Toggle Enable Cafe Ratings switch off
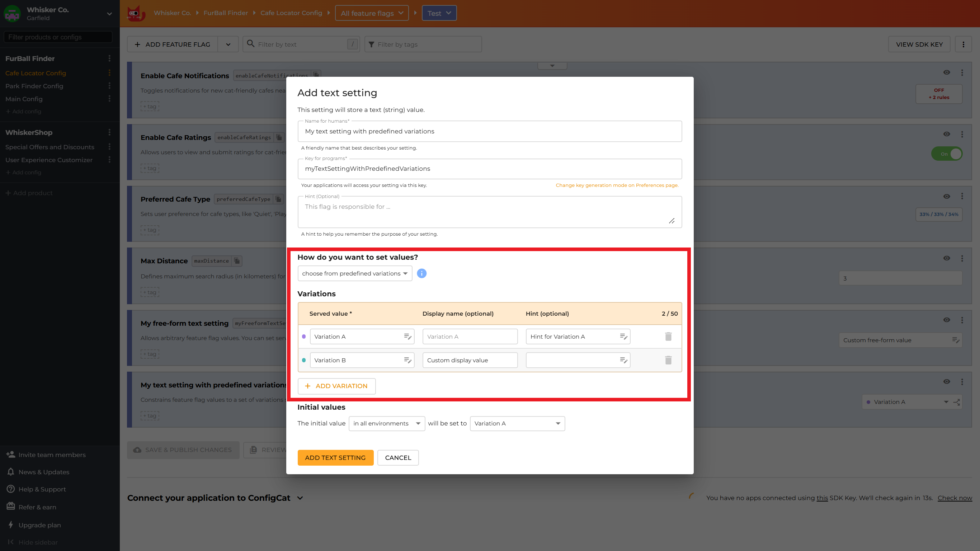980x551 pixels. (x=947, y=154)
